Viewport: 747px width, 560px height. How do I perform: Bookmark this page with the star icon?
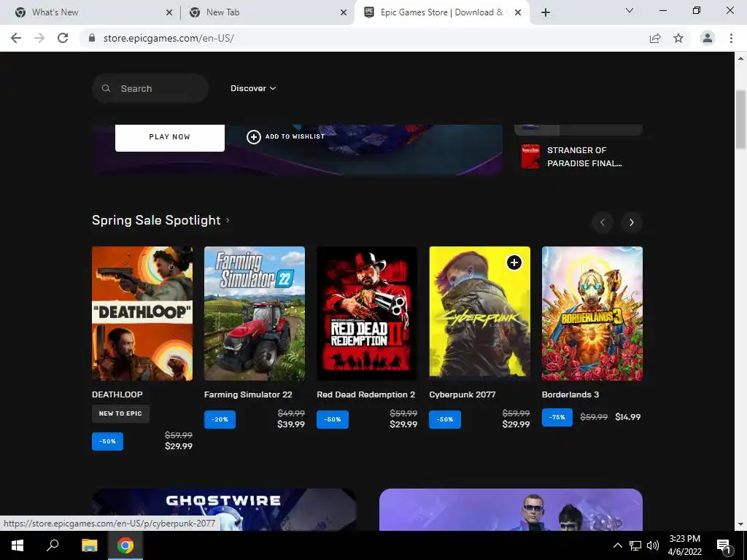pos(678,38)
